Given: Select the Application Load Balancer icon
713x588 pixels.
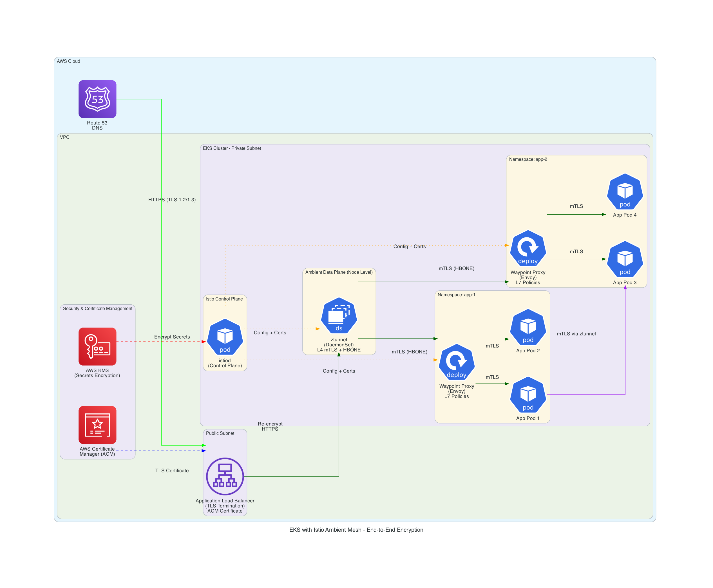Looking at the screenshot, I should tap(225, 476).
